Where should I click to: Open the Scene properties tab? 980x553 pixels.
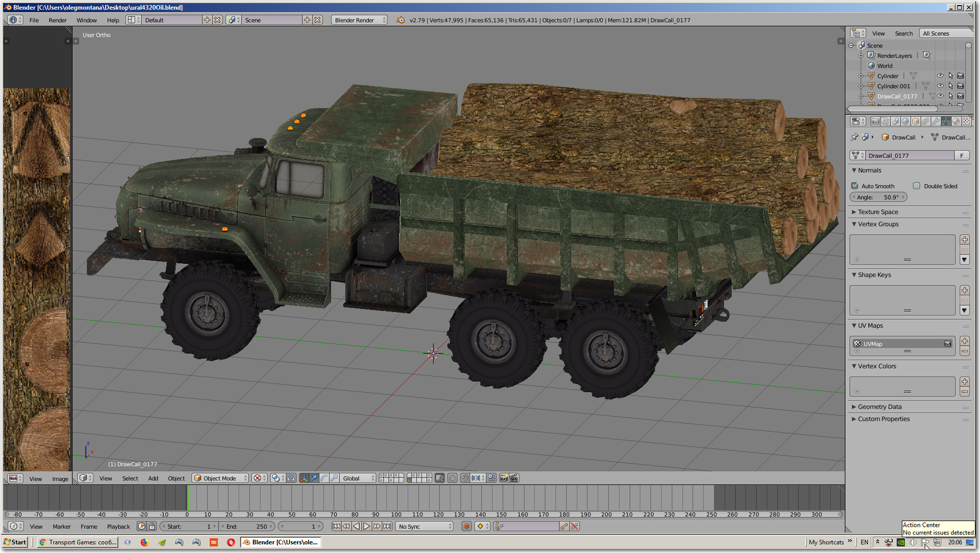[895, 121]
